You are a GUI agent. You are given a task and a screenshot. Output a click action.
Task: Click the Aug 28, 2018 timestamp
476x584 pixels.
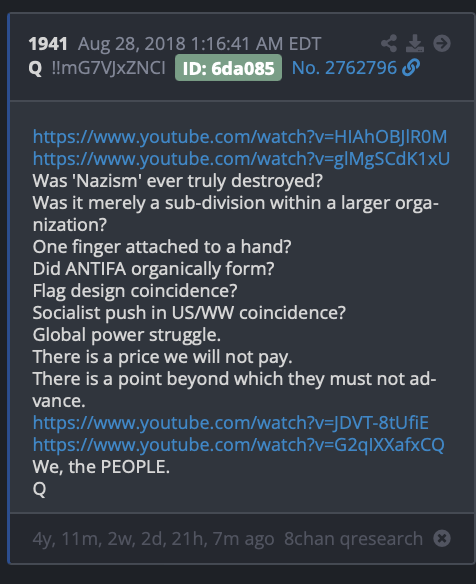coord(199,44)
